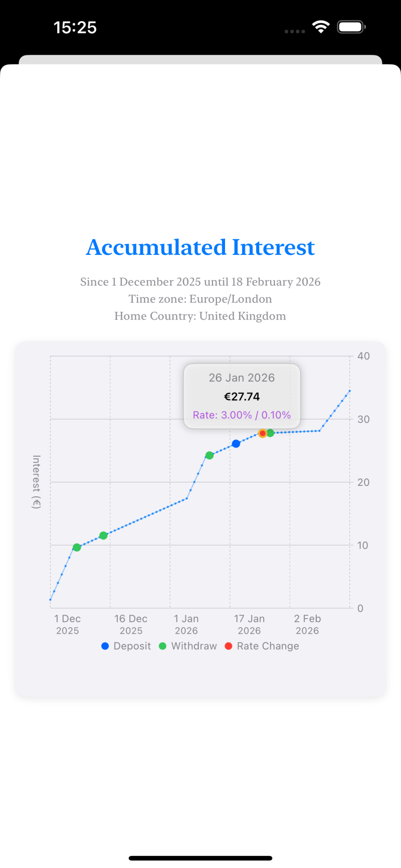Select the red rate change marker on the chart
The height and width of the screenshot is (868, 401).
coord(262,433)
